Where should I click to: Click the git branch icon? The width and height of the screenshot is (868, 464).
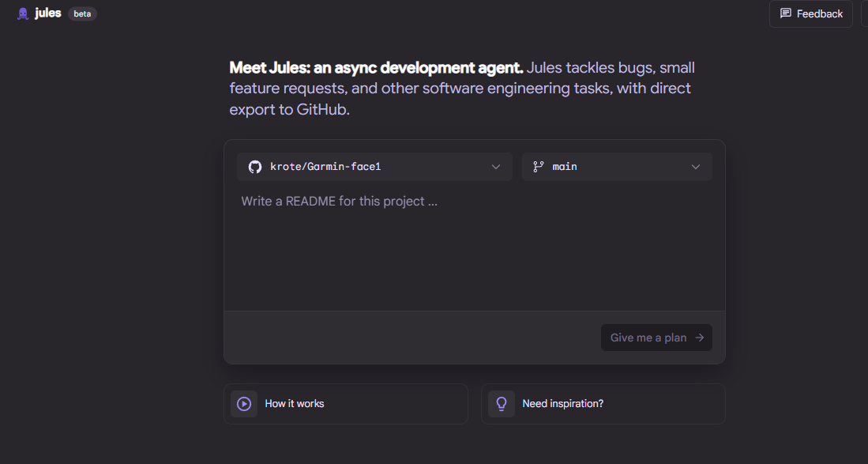(538, 167)
